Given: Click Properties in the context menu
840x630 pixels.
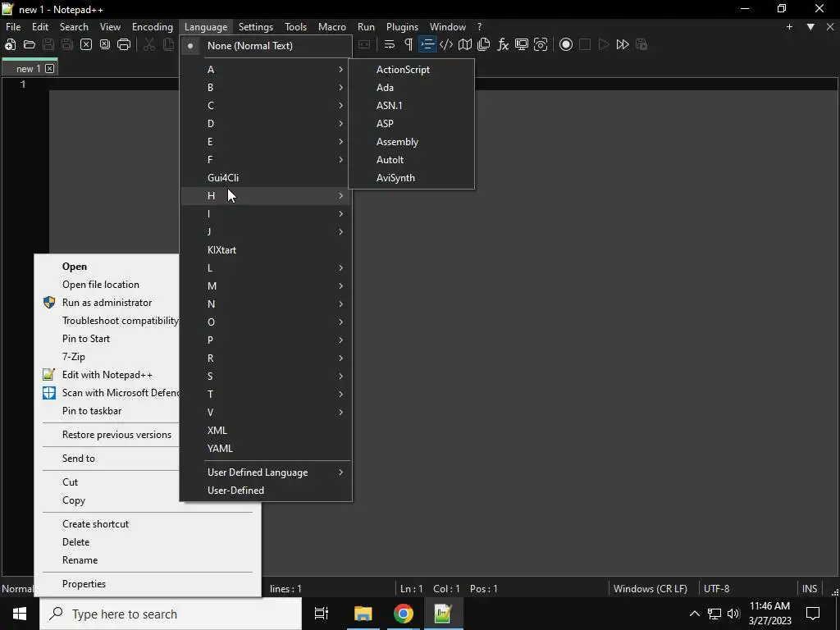Looking at the screenshot, I should 148,584.
